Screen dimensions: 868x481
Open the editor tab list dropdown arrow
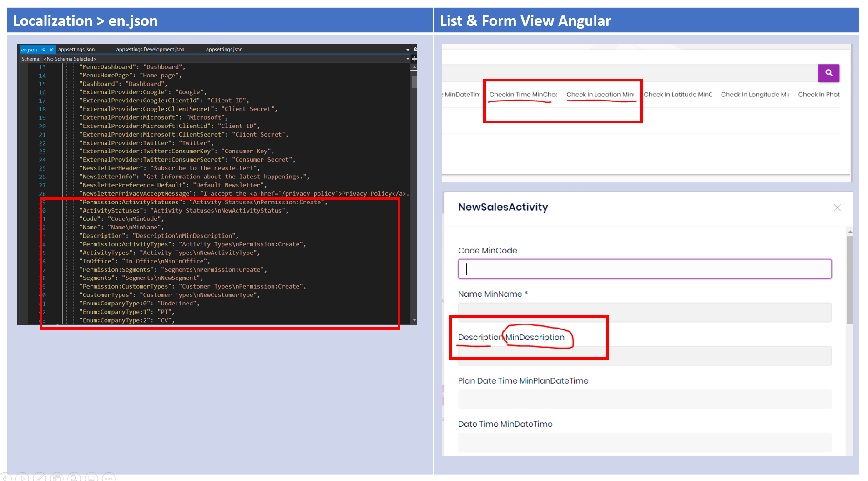408,50
